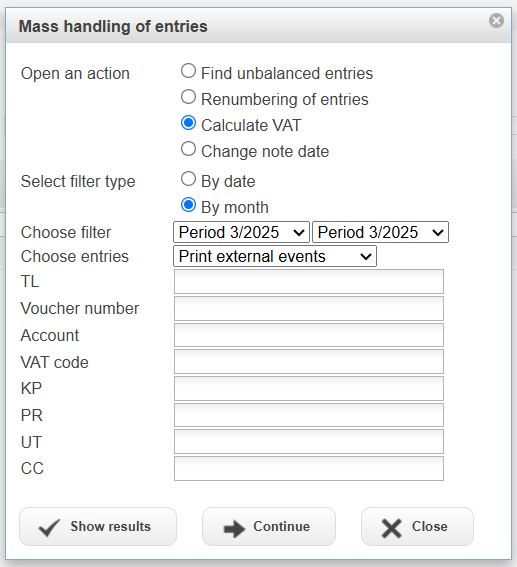Focus the VAT code text box

(309, 362)
